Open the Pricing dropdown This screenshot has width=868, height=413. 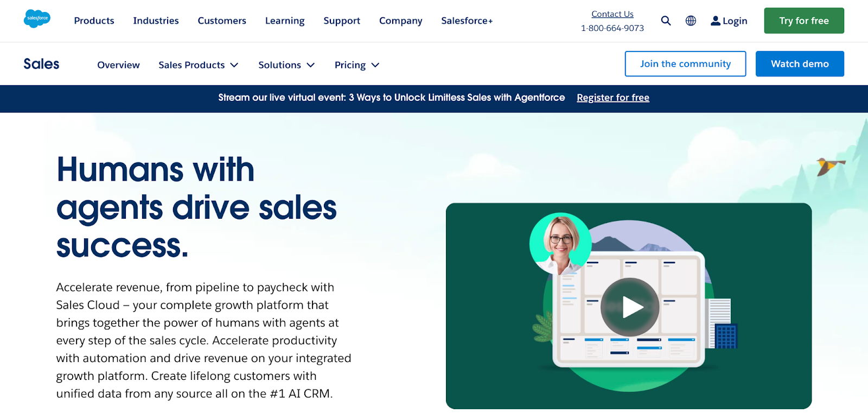coord(356,65)
